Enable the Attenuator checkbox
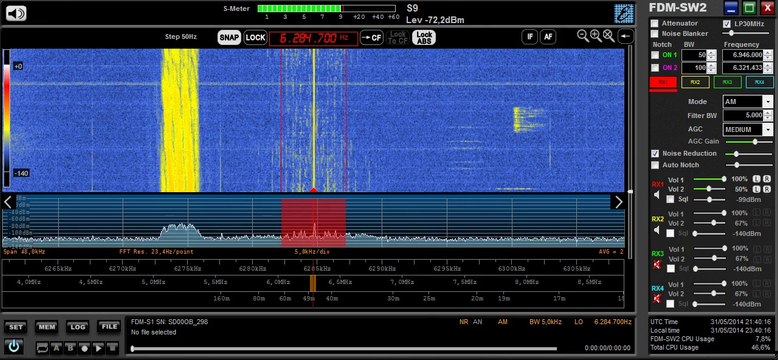The width and height of the screenshot is (778, 360). 655,23
